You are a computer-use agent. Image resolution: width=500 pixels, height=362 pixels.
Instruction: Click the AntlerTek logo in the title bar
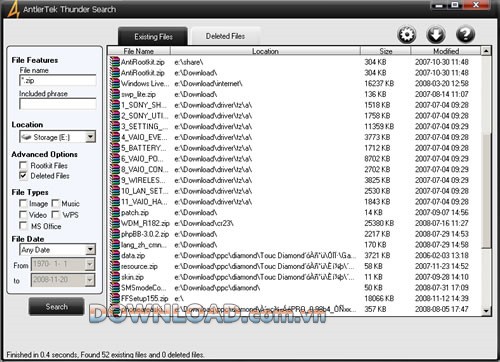click(13, 9)
